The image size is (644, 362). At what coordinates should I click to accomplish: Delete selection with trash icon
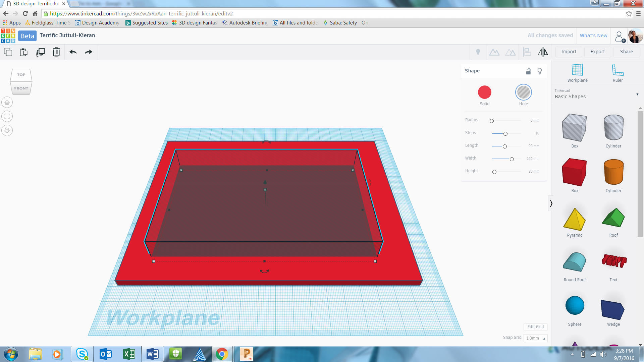[x=56, y=52]
